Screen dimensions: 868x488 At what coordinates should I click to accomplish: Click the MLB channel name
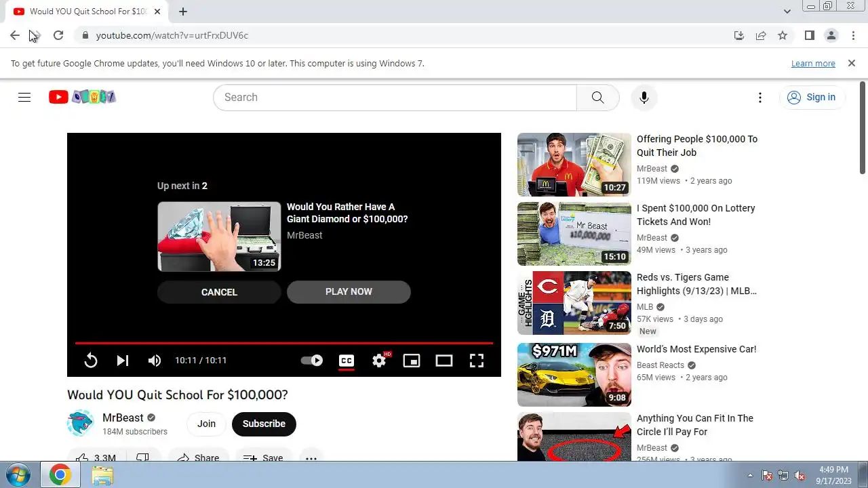(x=645, y=307)
